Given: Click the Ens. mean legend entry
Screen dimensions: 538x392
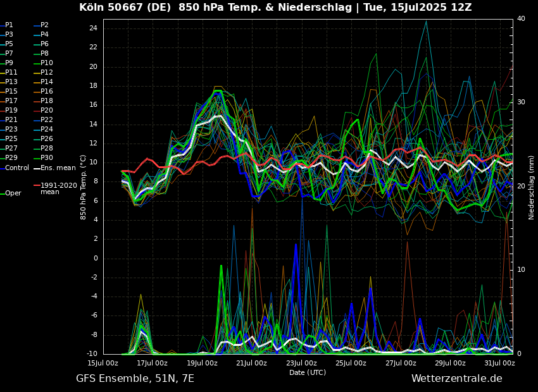Looking at the screenshot, I should [58, 168].
